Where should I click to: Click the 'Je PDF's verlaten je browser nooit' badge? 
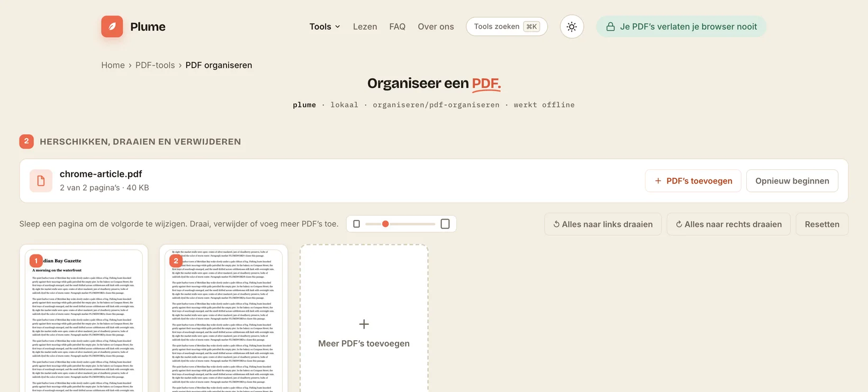coord(681,26)
